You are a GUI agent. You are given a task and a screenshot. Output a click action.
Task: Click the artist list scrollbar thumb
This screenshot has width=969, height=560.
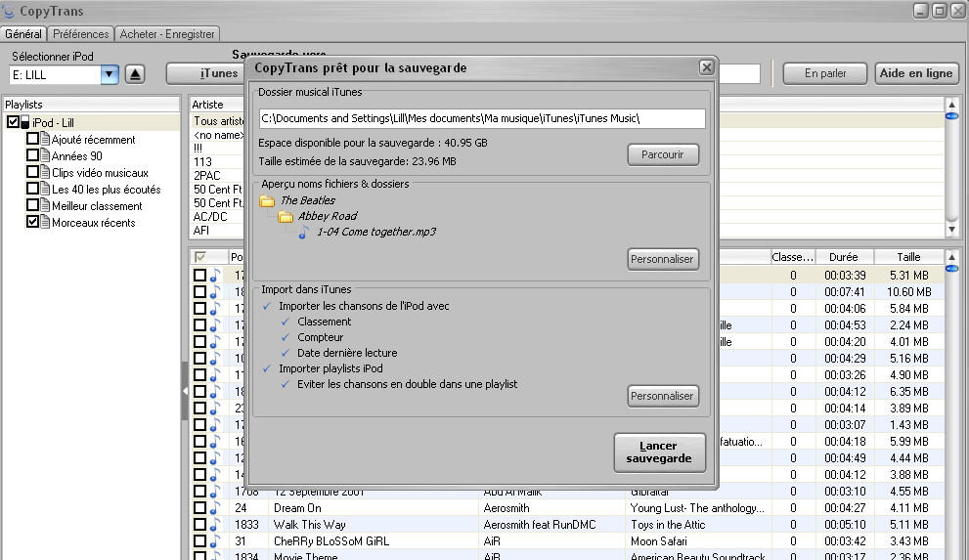click(951, 116)
